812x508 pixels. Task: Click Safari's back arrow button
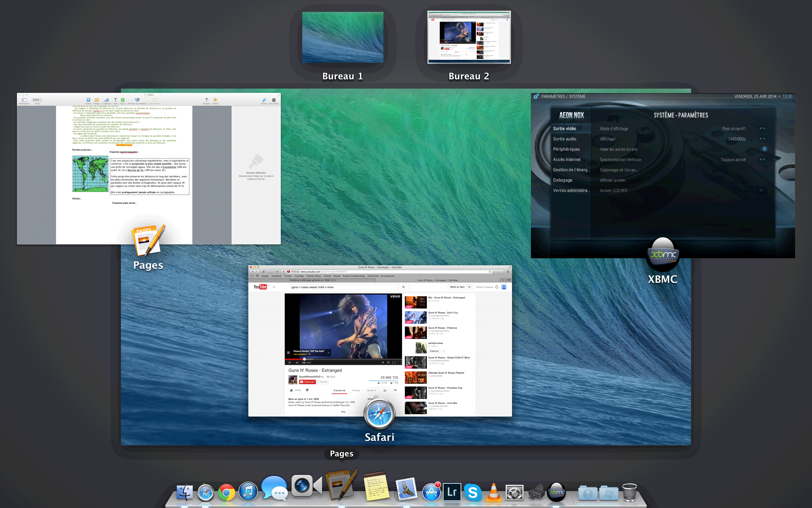pyautogui.click(x=252, y=271)
